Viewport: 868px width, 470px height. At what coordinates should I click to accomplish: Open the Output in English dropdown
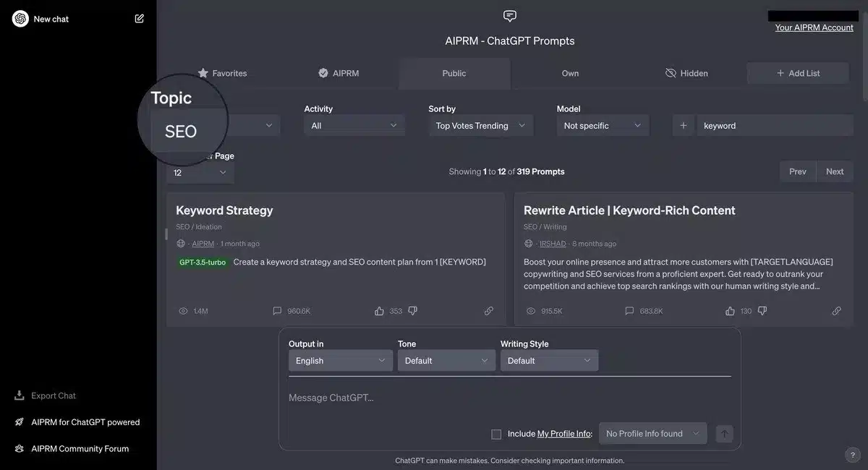pos(341,361)
